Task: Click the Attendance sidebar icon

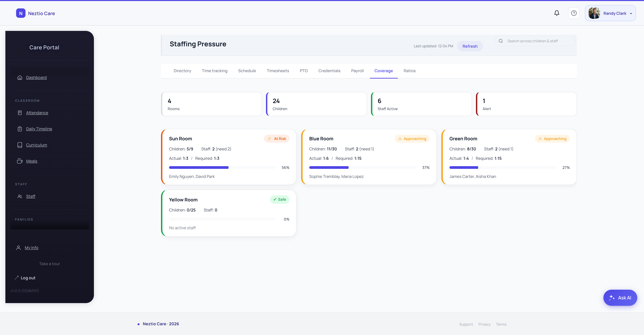Action: tap(20, 113)
